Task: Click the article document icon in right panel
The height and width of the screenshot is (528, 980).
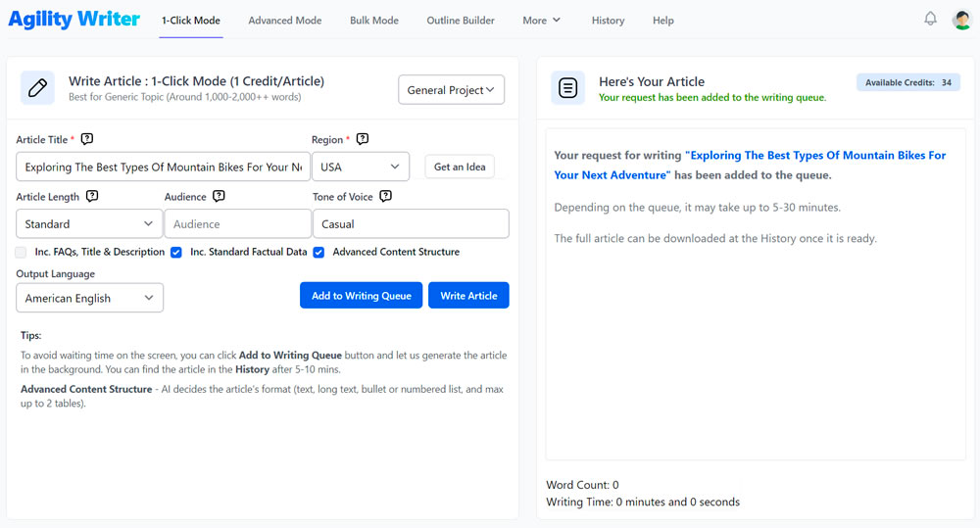Action: click(x=568, y=88)
